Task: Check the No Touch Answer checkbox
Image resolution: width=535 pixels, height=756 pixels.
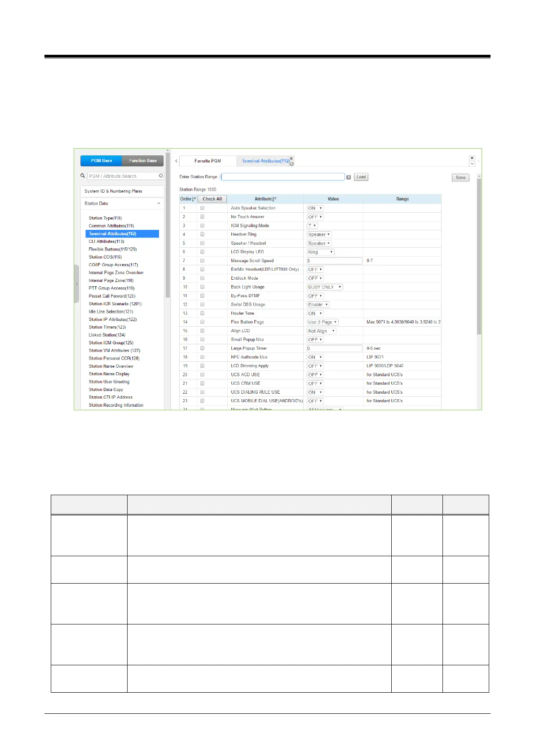Action: tap(202, 217)
